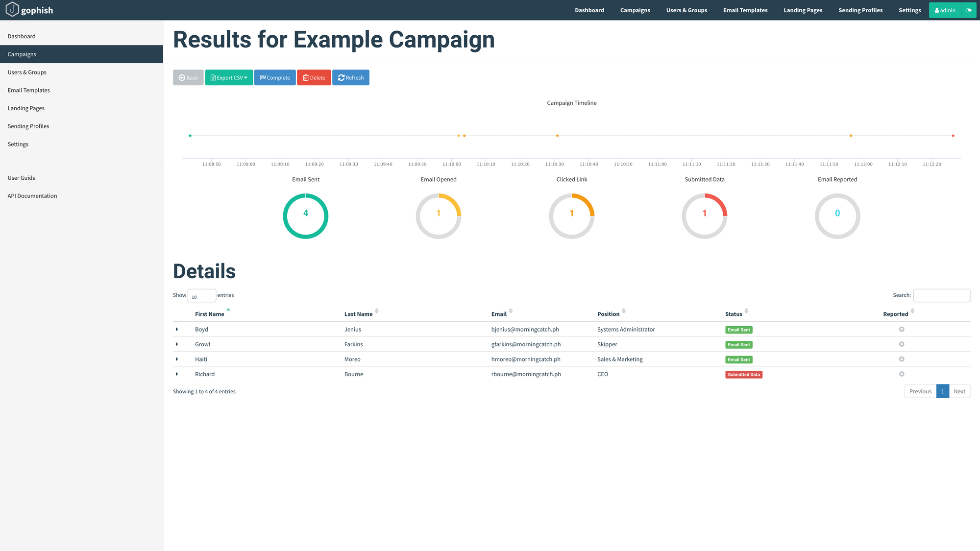Expand Richard Bourne's row details
980x551 pixels.
click(x=177, y=374)
